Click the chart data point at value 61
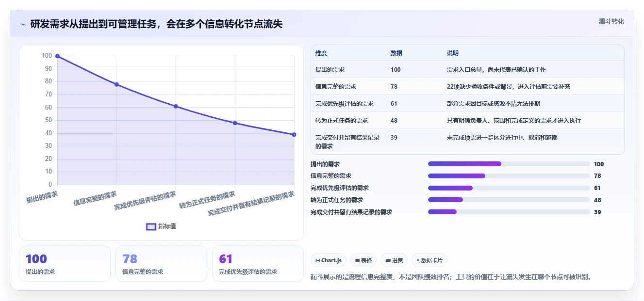Screen dimensions: 644x301 pos(176,106)
